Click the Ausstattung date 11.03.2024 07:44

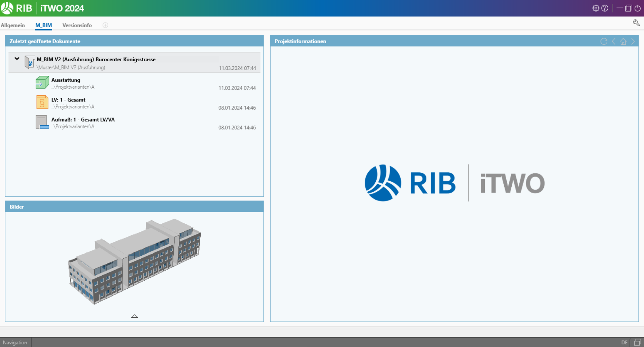click(x=237, y=88)
